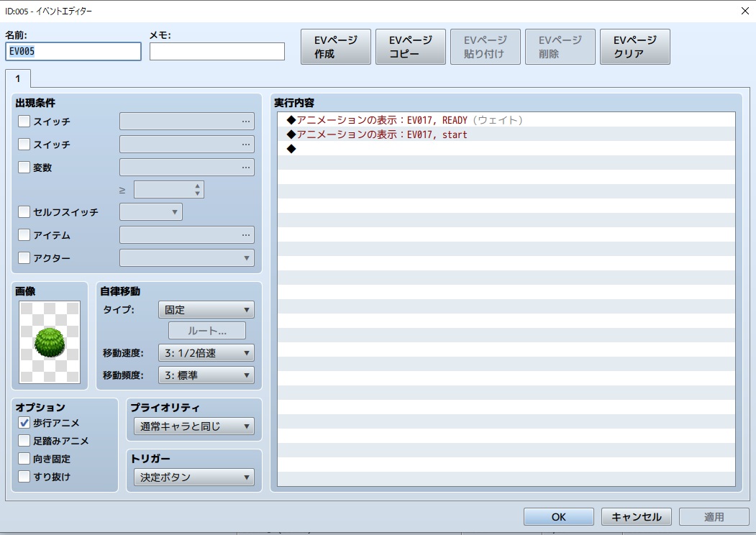Open item picker beside アイテム
The height and width of the screenshot is (535, 756).
(x=246, y=234)
